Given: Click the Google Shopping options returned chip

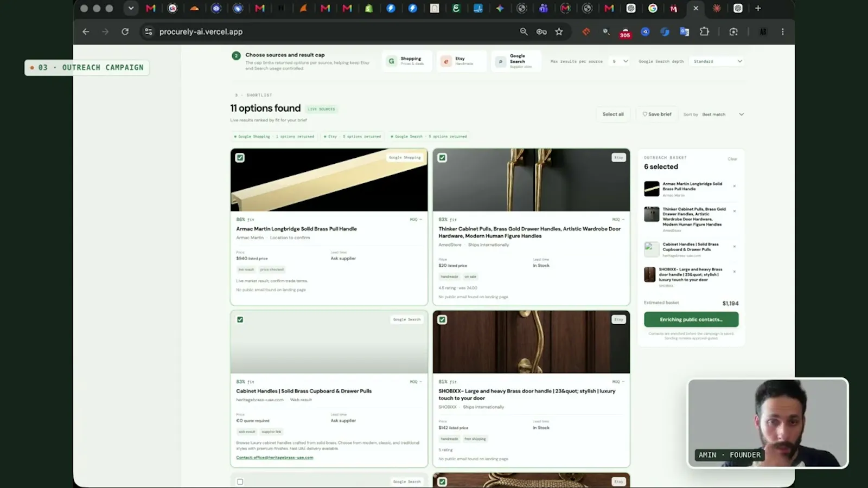Looking at the screenshot, I should pos(274,137).
